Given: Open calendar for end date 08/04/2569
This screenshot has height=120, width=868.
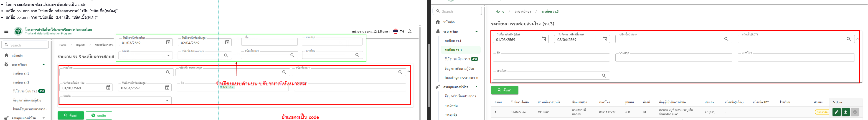Looking at the screenshot, I should coord(604,39).
